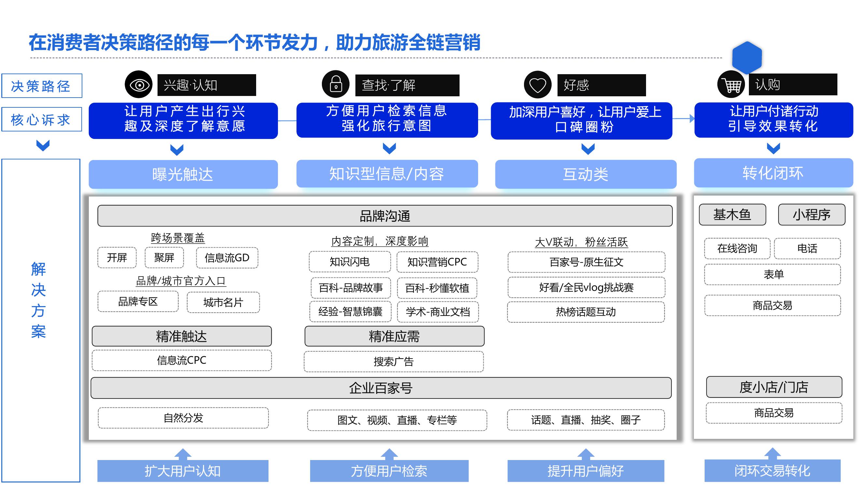The height and width of the screenshot is (488, 868).
Task: Select the 决策路径 label box
Action: click(x=42, y=86)
